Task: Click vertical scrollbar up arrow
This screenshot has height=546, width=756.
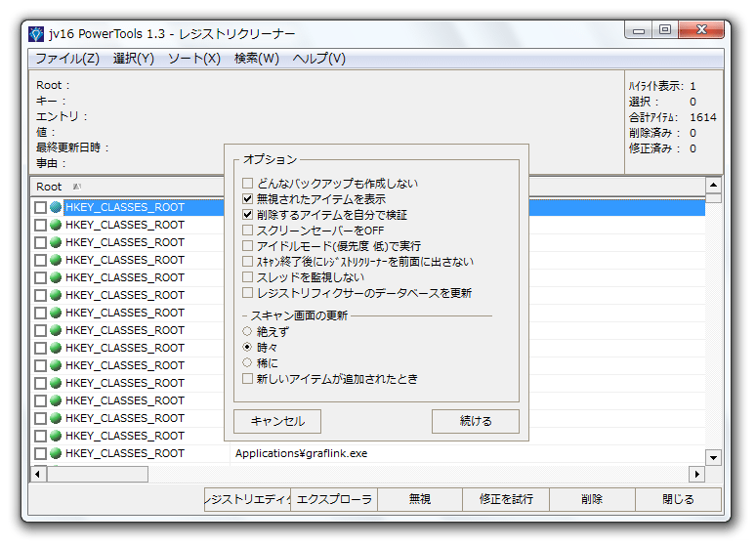Action: (713, 186)
